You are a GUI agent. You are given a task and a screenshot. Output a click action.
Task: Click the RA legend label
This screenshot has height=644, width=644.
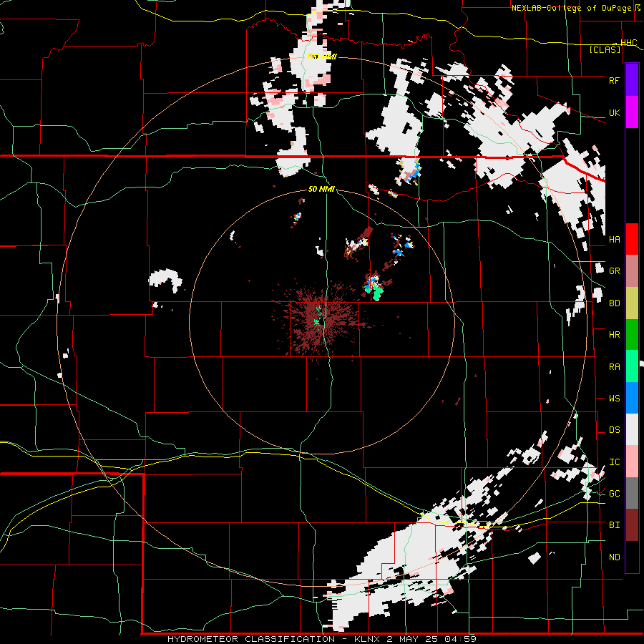[x=614, y=366]
